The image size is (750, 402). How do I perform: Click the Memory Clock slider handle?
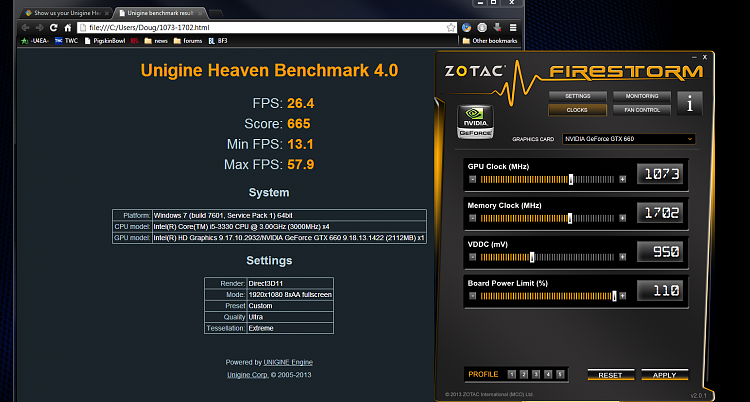pyautogui.click(x=570, y=218)
